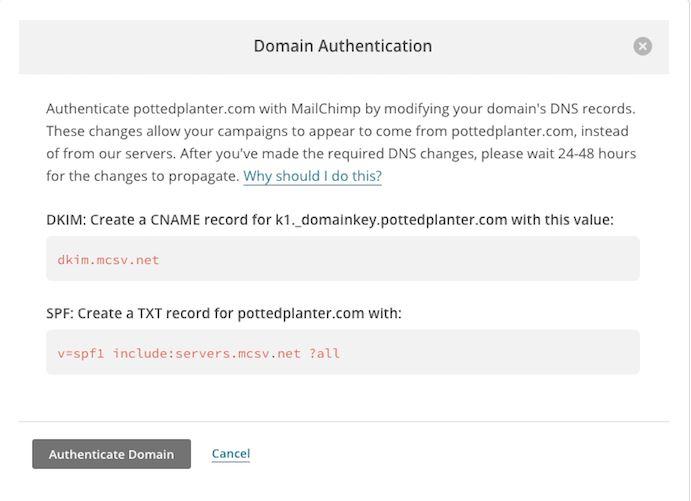Click the '?all' qualifier in SPF value

(x=324, y=353)
